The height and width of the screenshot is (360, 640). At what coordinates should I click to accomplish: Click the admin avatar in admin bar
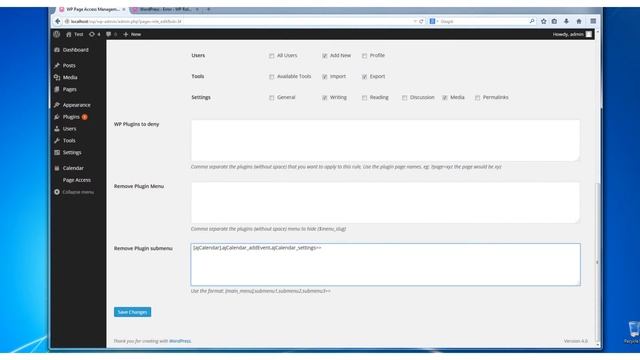tap(589, 34)
